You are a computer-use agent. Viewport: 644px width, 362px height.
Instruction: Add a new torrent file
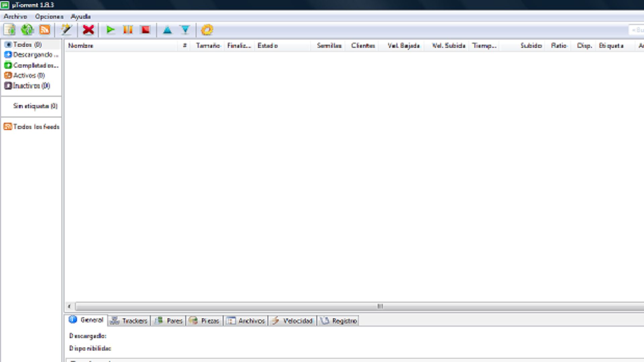point(10,30)
